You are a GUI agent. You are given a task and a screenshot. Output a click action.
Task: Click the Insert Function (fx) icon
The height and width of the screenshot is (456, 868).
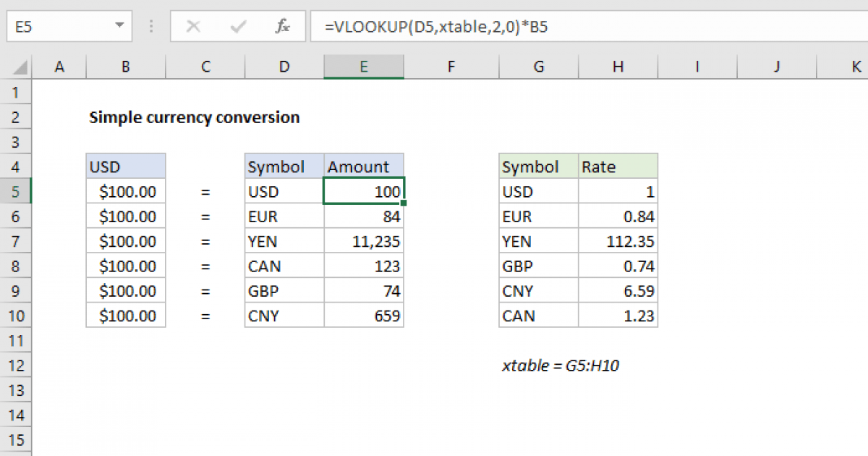click(282, 26)
